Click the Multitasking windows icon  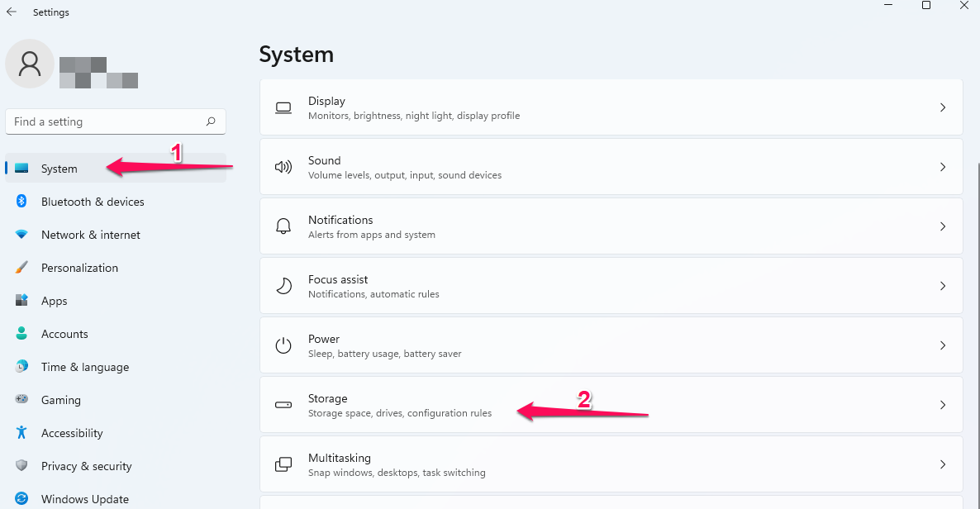283,464
